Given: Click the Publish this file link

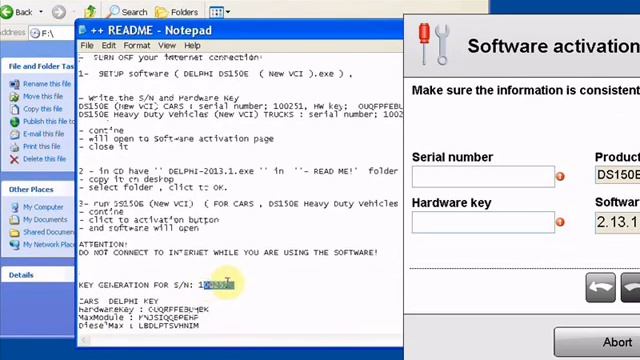Looking at the screenshot, I should point(49,121).
